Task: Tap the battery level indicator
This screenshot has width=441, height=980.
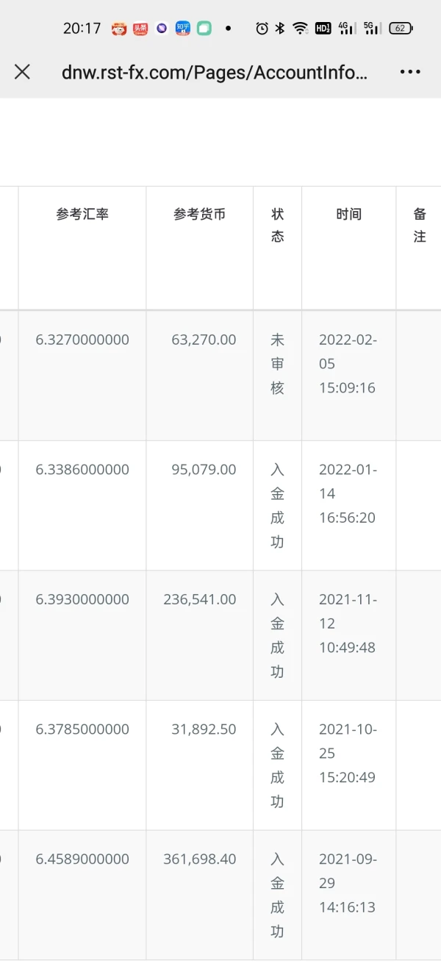Action: click(x=401, y=29)
